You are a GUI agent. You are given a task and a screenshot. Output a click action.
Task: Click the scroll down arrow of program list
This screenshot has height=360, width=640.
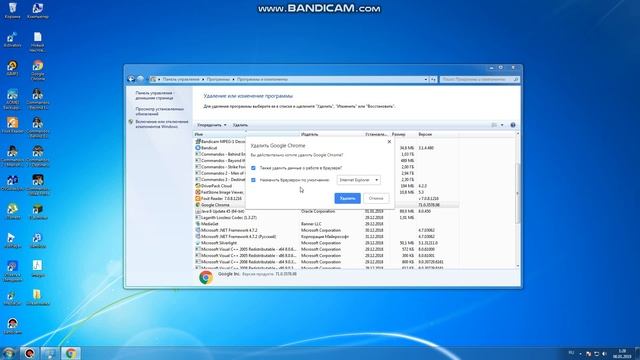point(518,266)
